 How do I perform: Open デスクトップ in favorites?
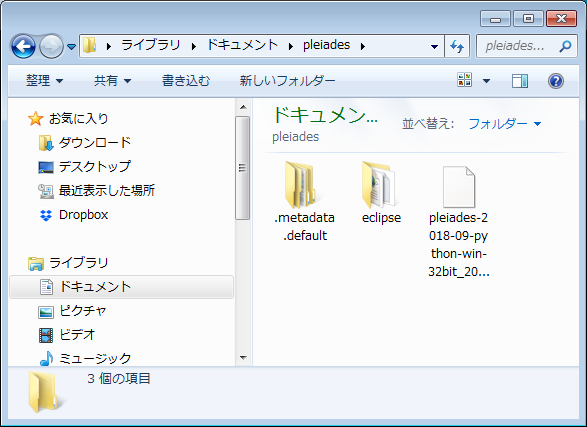(85, 167)
